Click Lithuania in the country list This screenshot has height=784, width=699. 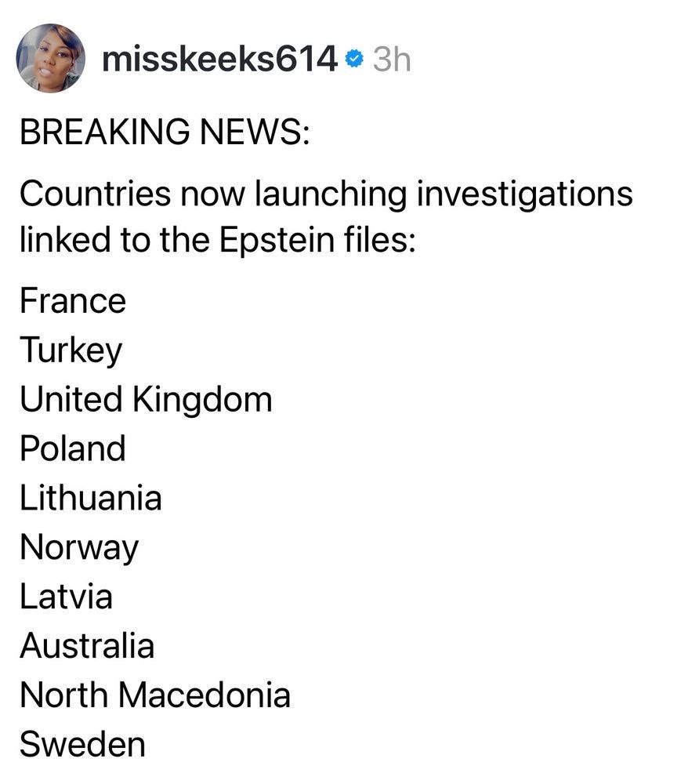click(x=90, y=499)
